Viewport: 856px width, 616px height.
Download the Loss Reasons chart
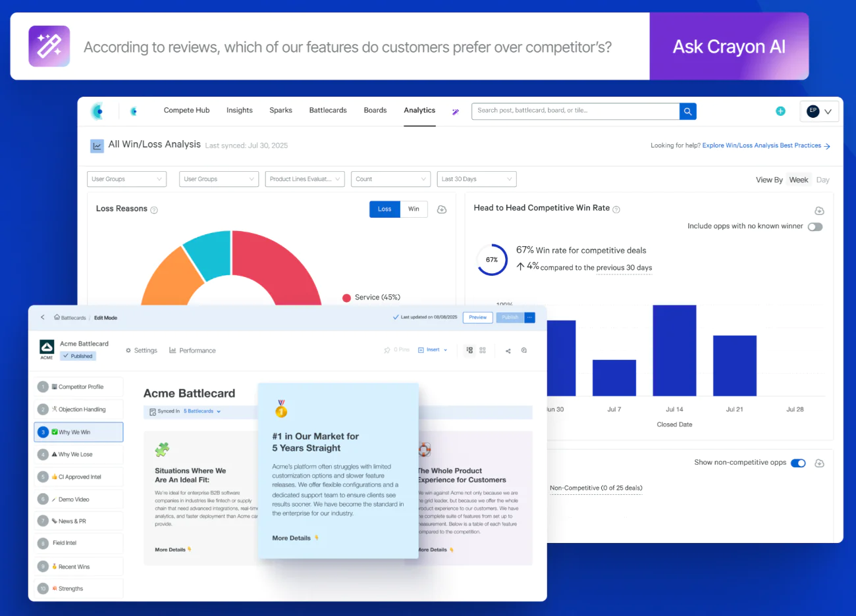pos(442,209)
